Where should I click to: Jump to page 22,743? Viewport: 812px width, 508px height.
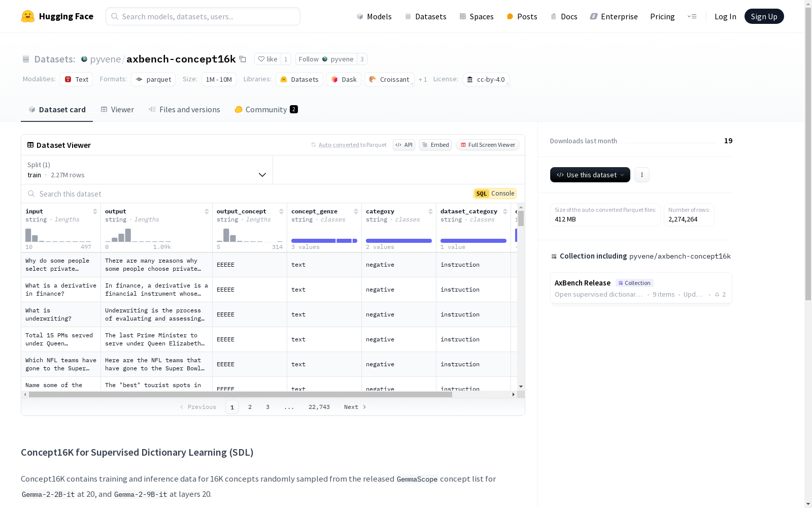tap(319, 407)
